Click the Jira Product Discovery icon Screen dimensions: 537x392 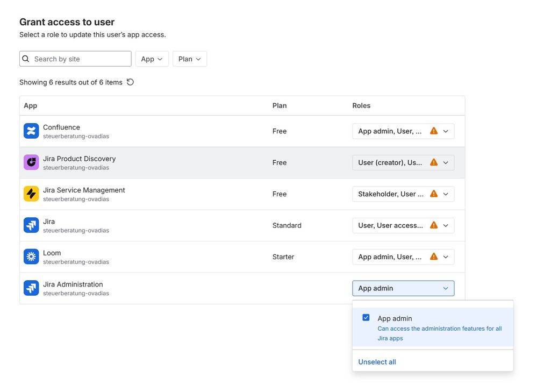(31, 162)
